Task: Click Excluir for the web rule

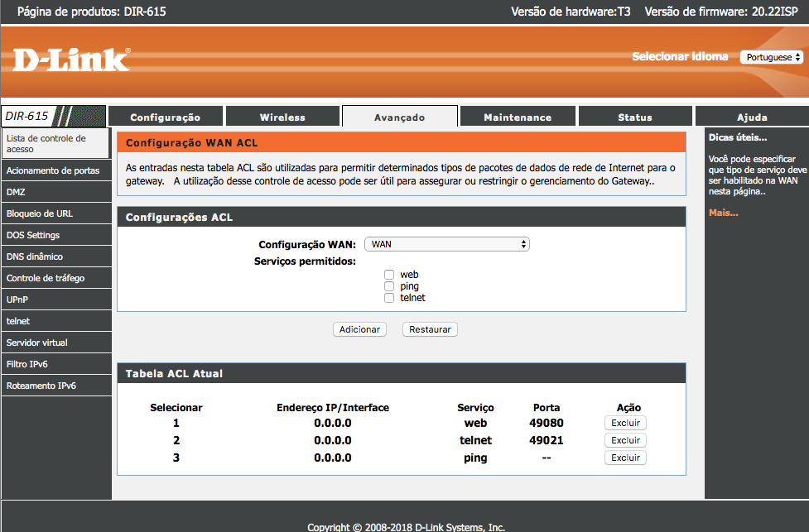Action: 625,423
